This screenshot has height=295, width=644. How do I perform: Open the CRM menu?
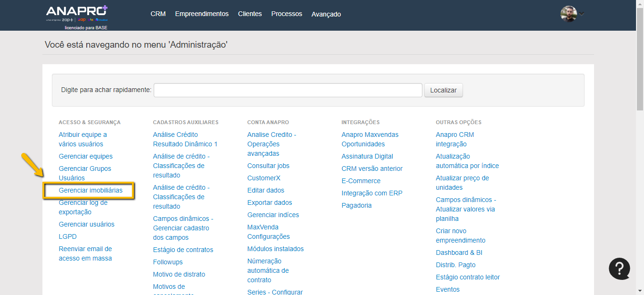(158, 14)
